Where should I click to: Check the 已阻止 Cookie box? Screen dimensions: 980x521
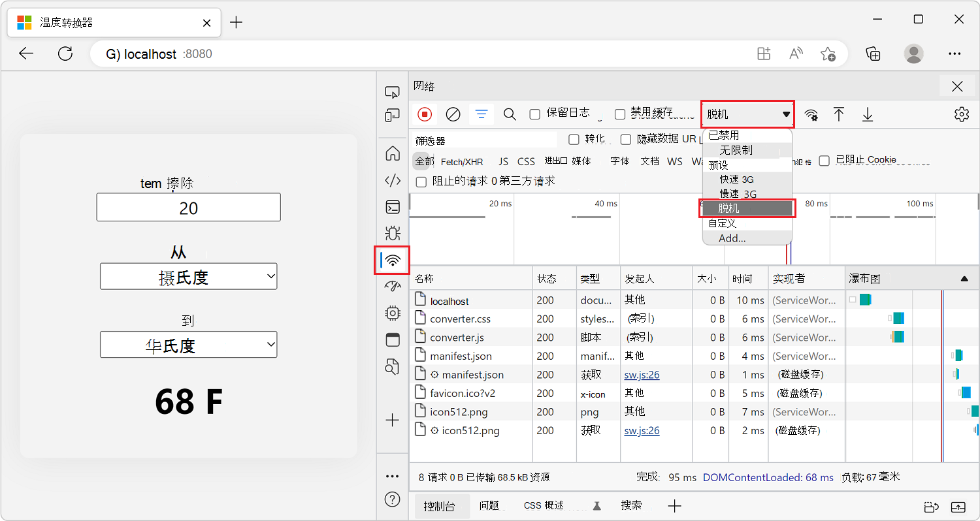point(825,161)
